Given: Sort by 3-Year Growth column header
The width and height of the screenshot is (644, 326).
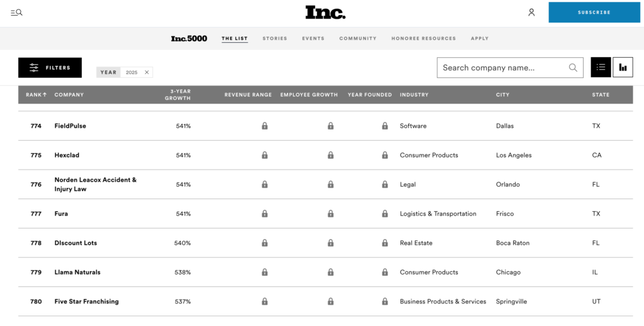Looking at the screenshot, I should 178,95.
